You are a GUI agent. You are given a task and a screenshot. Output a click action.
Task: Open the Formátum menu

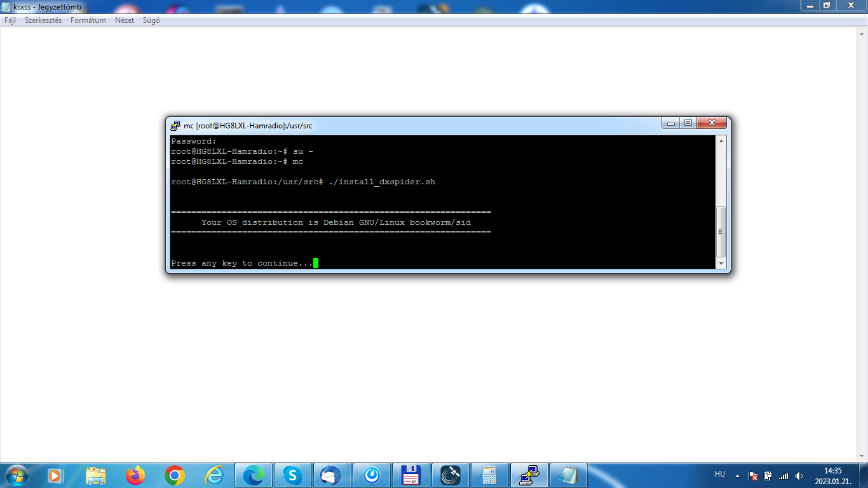point(88,20)
